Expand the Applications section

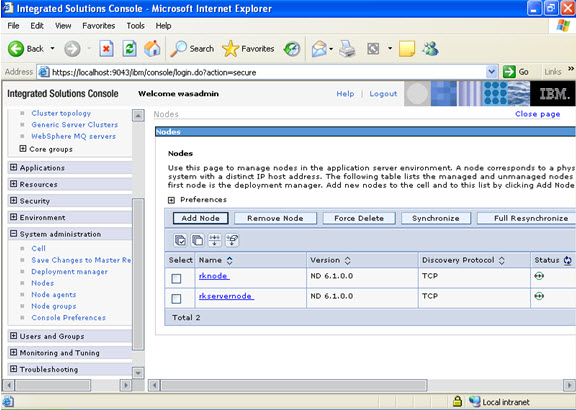point(14,167)
